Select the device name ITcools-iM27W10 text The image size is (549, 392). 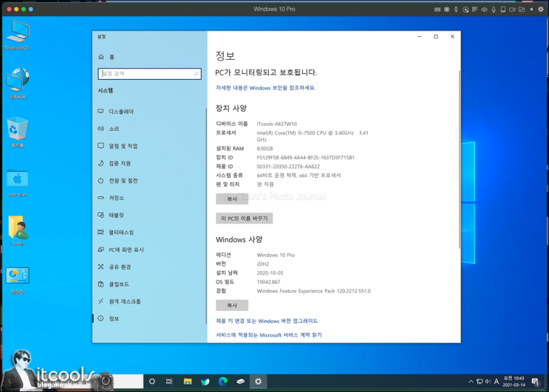[x=276, y=124]
